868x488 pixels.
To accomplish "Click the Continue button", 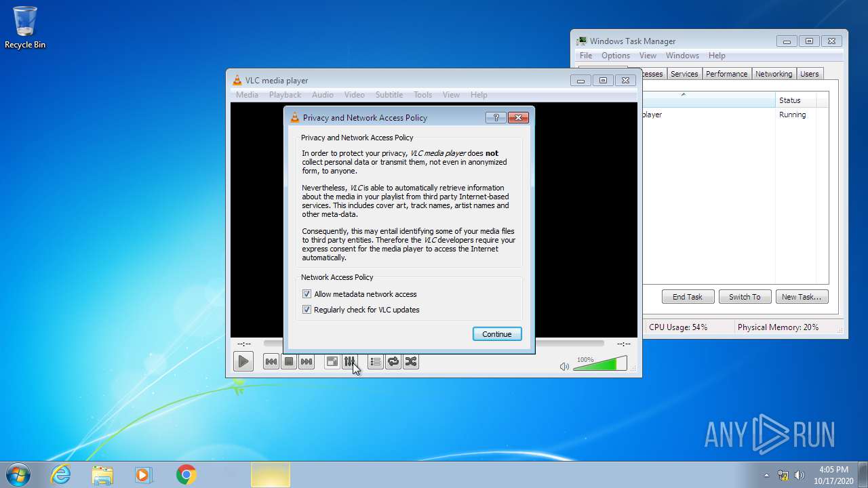I will [x=497, y=334].
